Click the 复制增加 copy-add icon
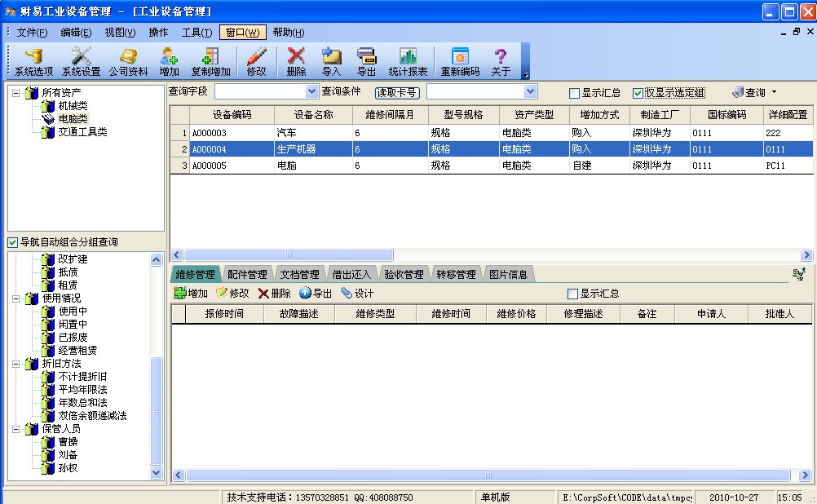 (x=210, y=62)
